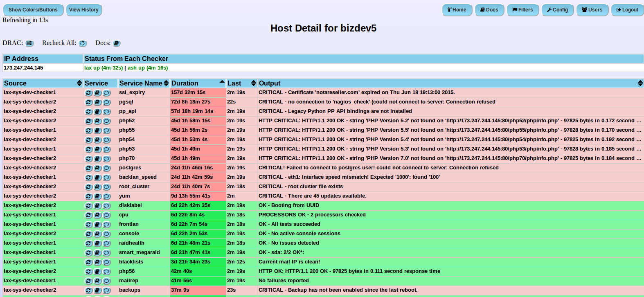Open docs icon for pgsql service
The height and width of the screenshot is (297, 644).
coord(97,102)
